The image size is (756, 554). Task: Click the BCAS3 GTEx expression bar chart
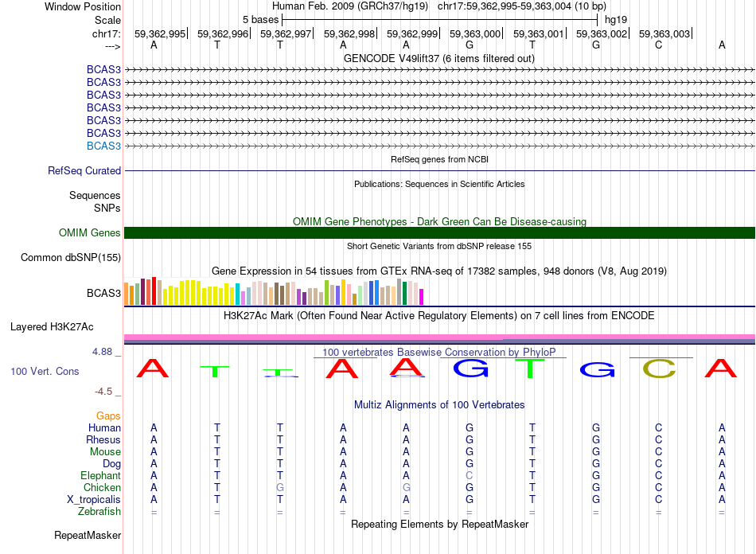point(274,291)
